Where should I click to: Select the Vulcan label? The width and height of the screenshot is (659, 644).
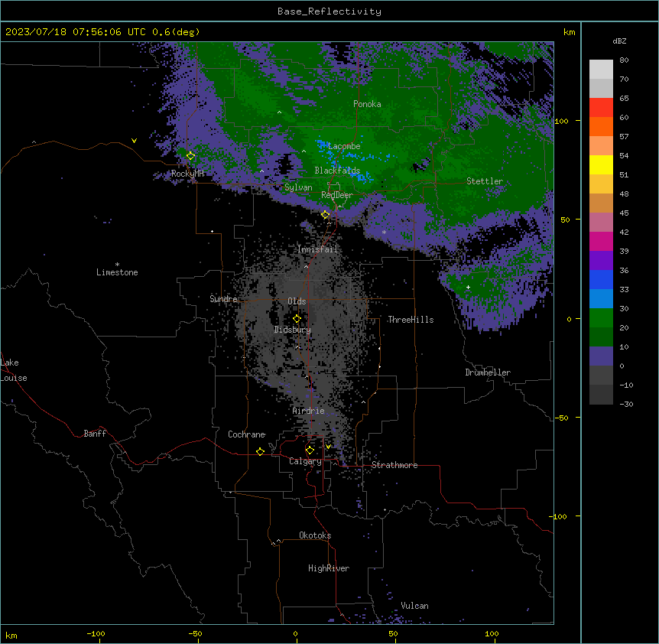(x=415, y=606)
